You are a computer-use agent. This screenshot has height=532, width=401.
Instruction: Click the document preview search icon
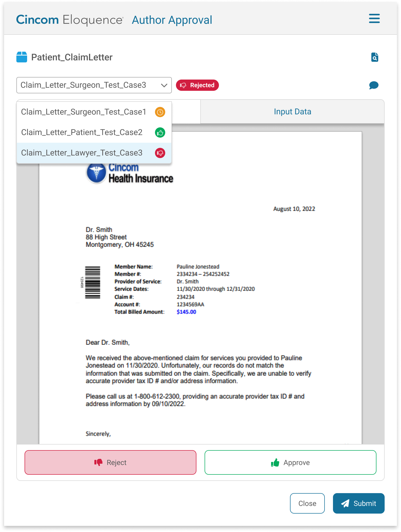click(x=375, y=57)
